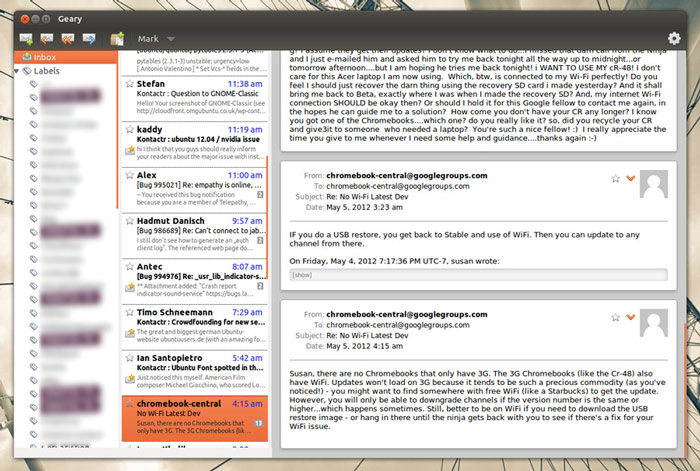Toggle star on the 3:23 am message
The width and height of the screenshot is (700, 471).
coord(615,178)
